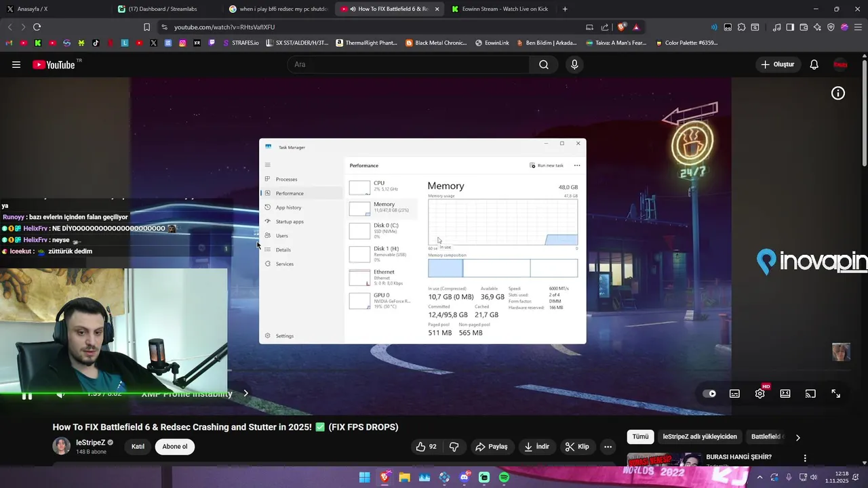Open YouTube notifications bell
This screenshot has width=868, height=488.
[x=814, y=64]
